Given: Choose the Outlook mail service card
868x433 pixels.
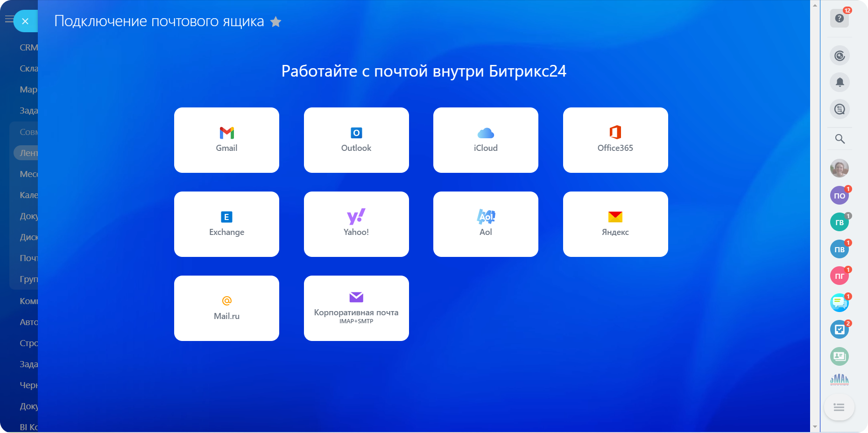Looking at the screenshot, I should (356, 140).
